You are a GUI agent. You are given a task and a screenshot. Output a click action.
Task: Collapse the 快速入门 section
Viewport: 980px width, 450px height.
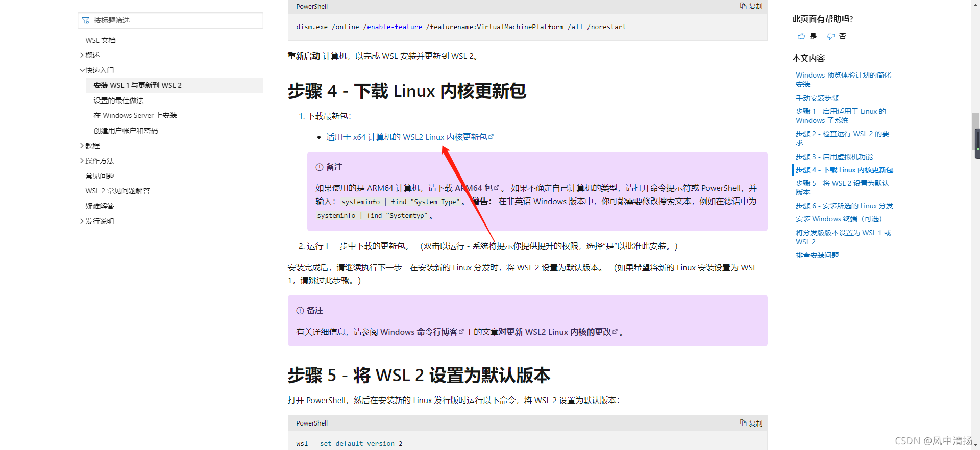[82, 70]
